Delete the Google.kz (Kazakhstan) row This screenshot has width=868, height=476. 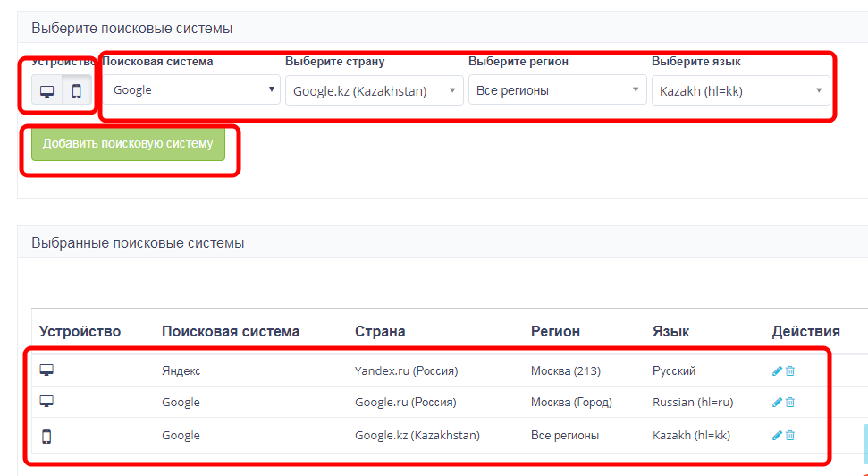point(790,436)
